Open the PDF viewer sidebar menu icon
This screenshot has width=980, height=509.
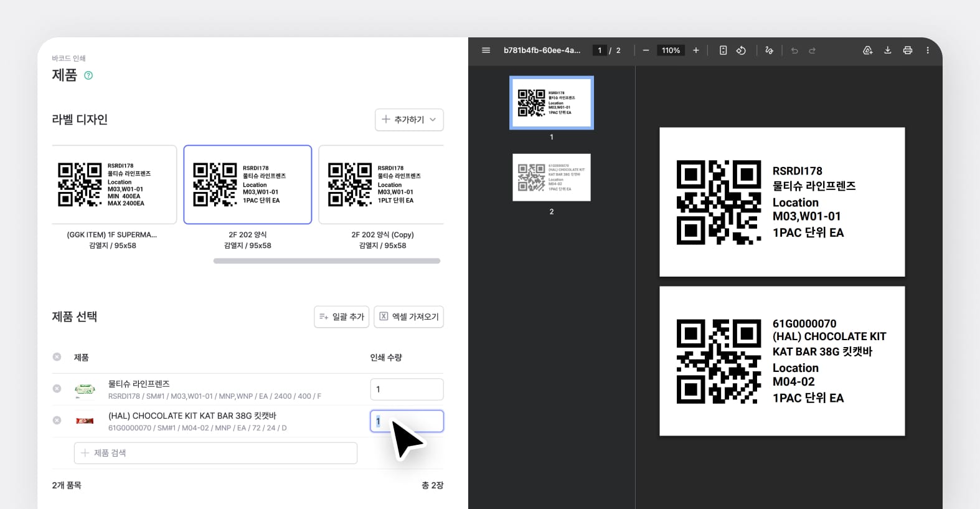(x=486, y=50)
